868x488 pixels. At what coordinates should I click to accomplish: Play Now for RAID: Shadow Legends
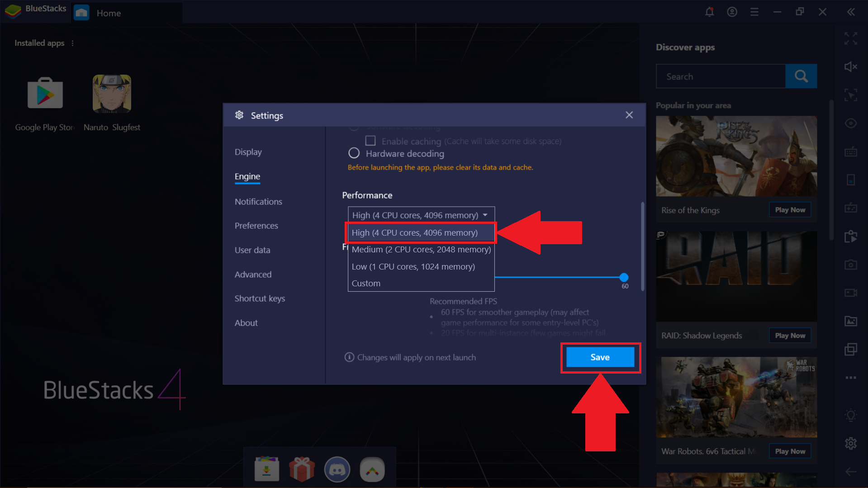(x=790, y=336)
